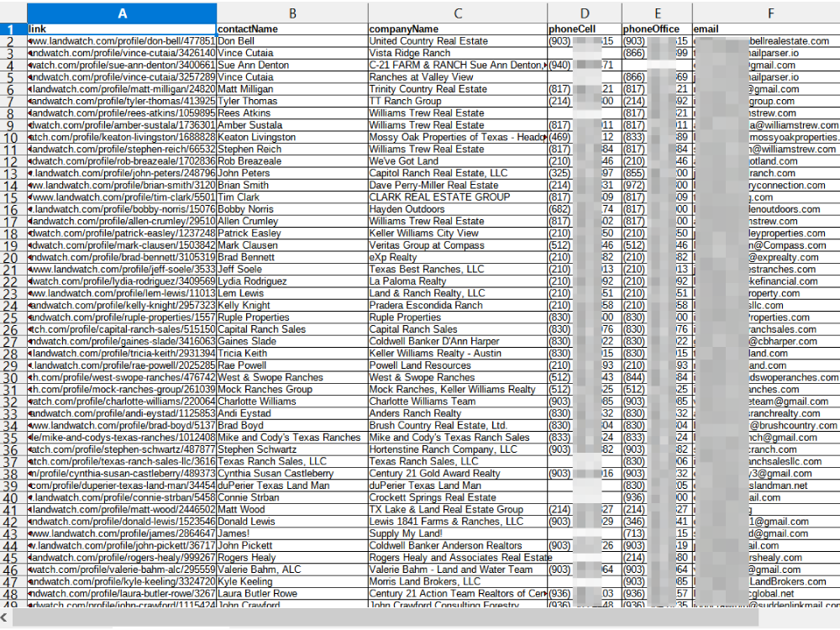Select the contactName header cell

pos(291,29)
